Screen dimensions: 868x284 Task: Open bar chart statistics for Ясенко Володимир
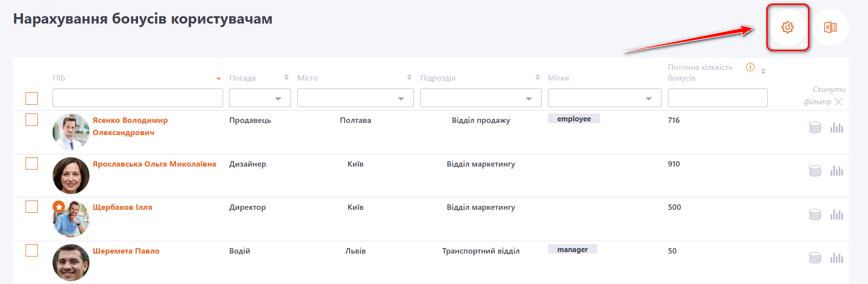pos(837,128)
